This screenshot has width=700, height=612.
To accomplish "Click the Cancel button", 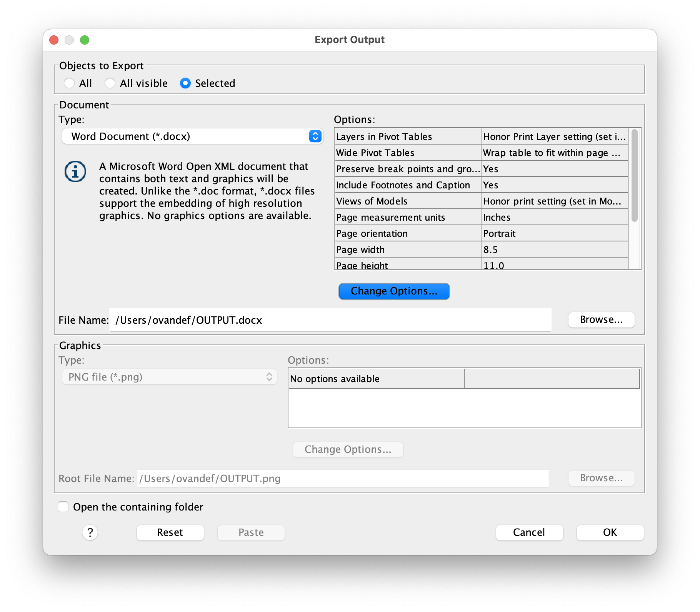I will point(529,532).
